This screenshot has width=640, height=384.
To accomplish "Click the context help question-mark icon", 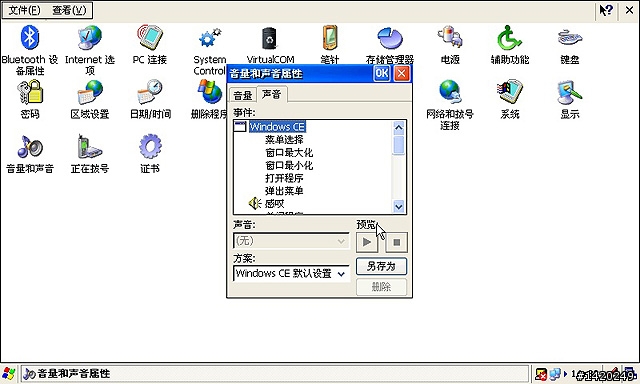I will pyautogui.click(x=606, y=10).
